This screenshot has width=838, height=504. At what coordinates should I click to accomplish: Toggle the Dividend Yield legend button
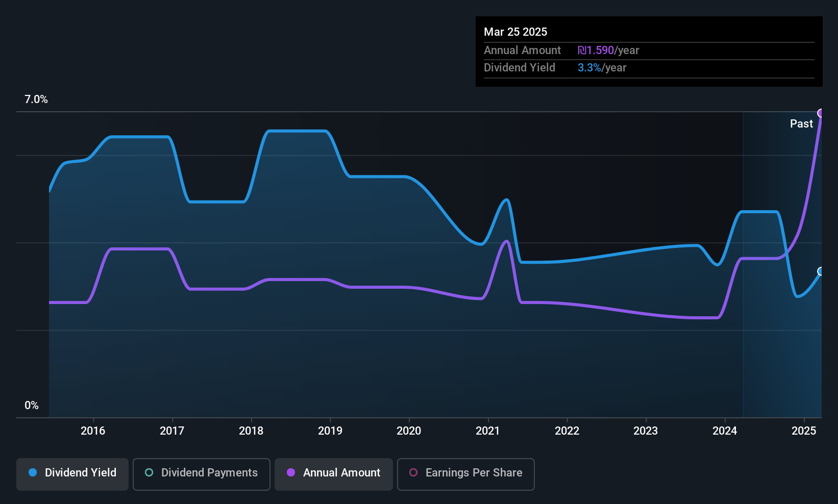point(72,474)
